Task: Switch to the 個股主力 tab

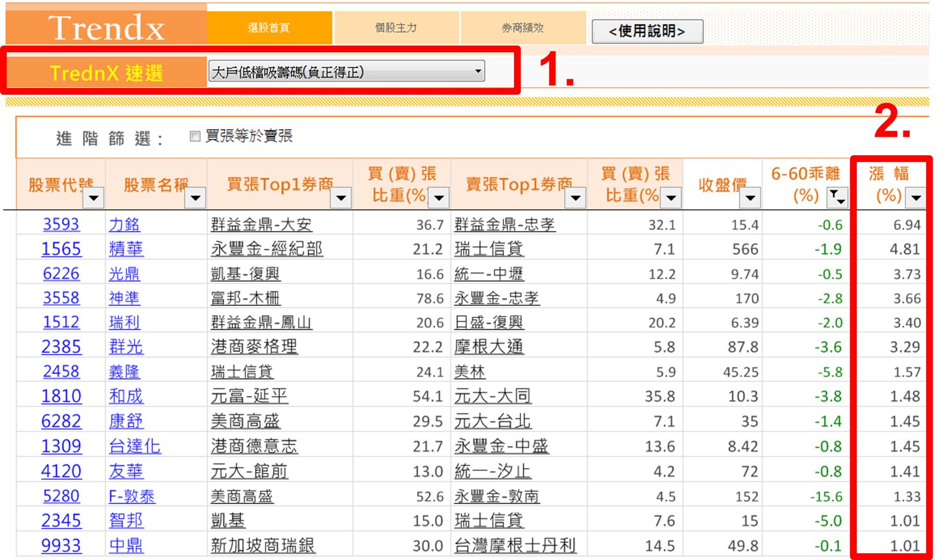Action: [x=396, y=28]
